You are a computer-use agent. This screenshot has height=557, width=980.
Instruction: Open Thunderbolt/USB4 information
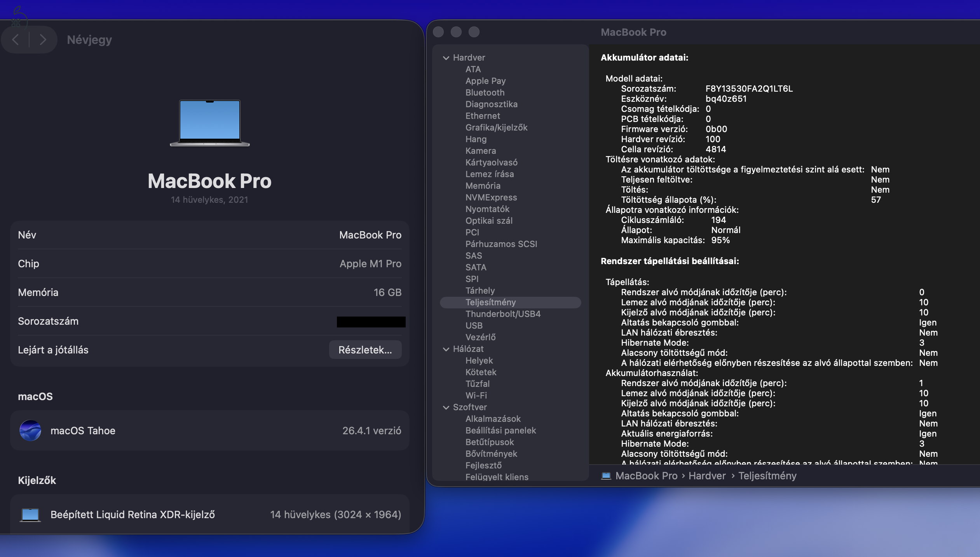[503, 313]
